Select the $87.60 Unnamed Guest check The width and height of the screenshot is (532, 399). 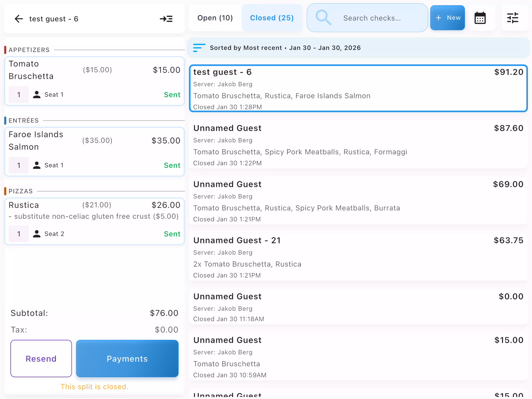[358, 145]
